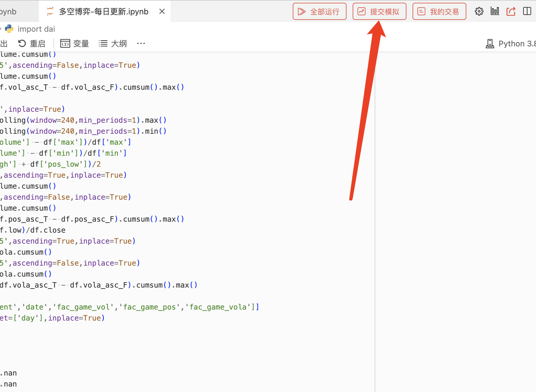Click the Jupyter notebook icon on tab
536x392 pixels.
50,12
